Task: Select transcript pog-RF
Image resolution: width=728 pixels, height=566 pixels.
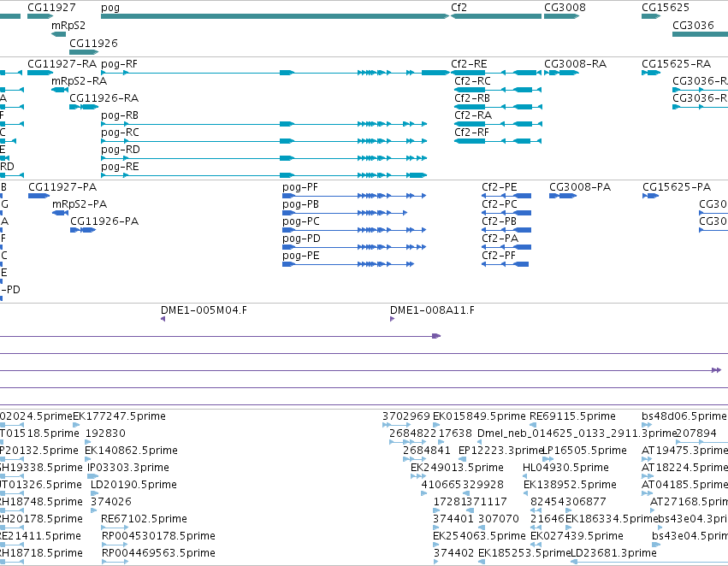Action: coord(275,73)
